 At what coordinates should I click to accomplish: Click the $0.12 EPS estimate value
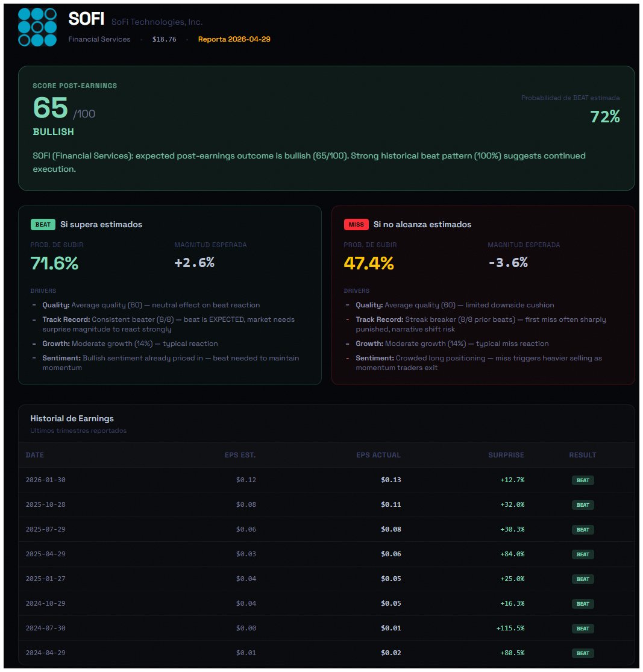coord(246,480)
